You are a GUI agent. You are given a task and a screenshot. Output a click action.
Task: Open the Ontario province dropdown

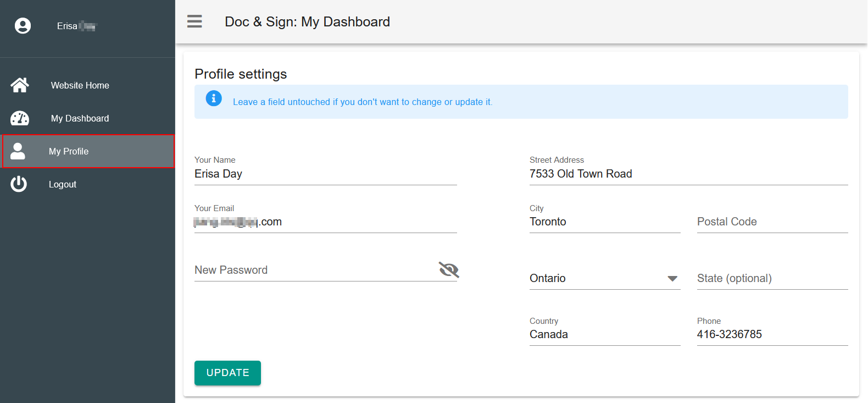pos(596,278)
